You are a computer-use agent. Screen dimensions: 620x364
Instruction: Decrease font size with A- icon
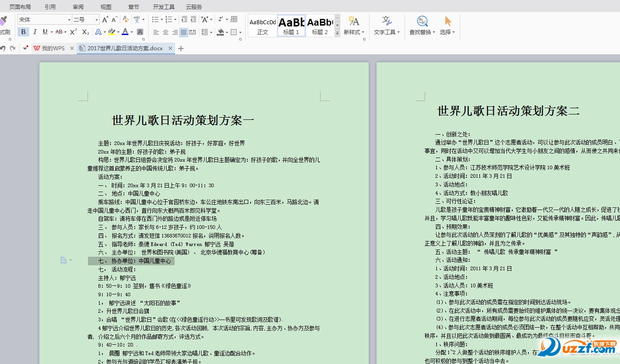(x=114, y=20)
